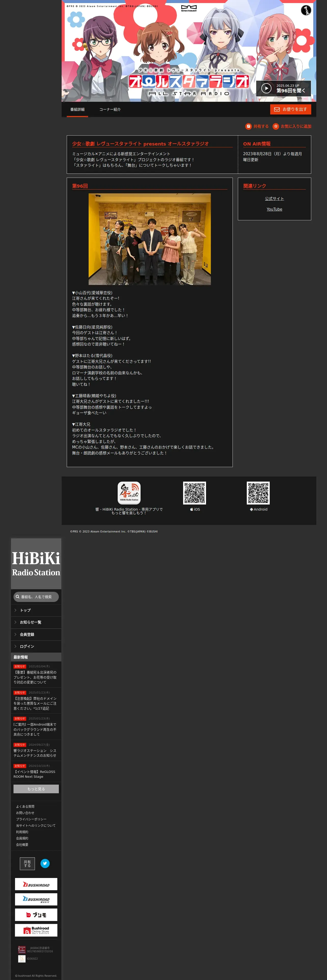Open the 当サイトへのリンクについて footer link
327x980 pixels.
[x=36, y=826]
